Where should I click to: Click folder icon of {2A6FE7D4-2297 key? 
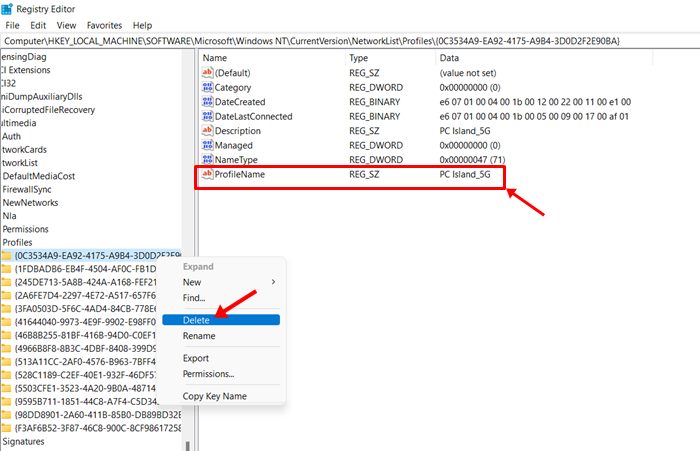click(6, 295)
